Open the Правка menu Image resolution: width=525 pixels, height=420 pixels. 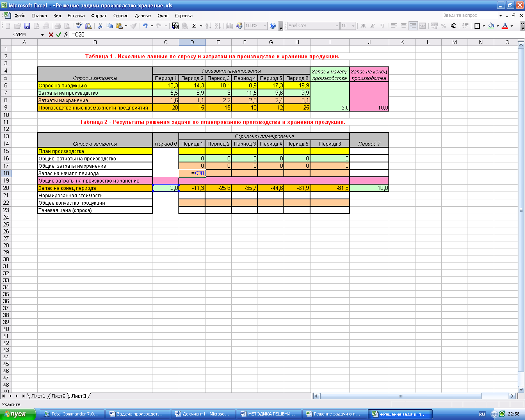39,16
